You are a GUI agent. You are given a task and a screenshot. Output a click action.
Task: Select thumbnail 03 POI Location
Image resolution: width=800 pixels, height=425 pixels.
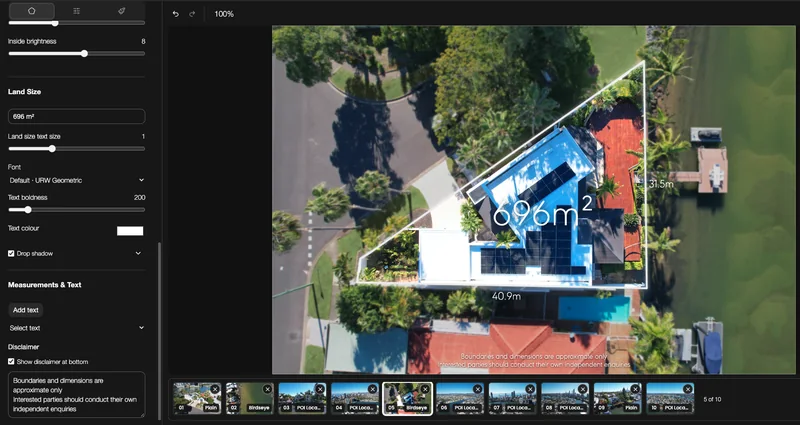[302, 398]
